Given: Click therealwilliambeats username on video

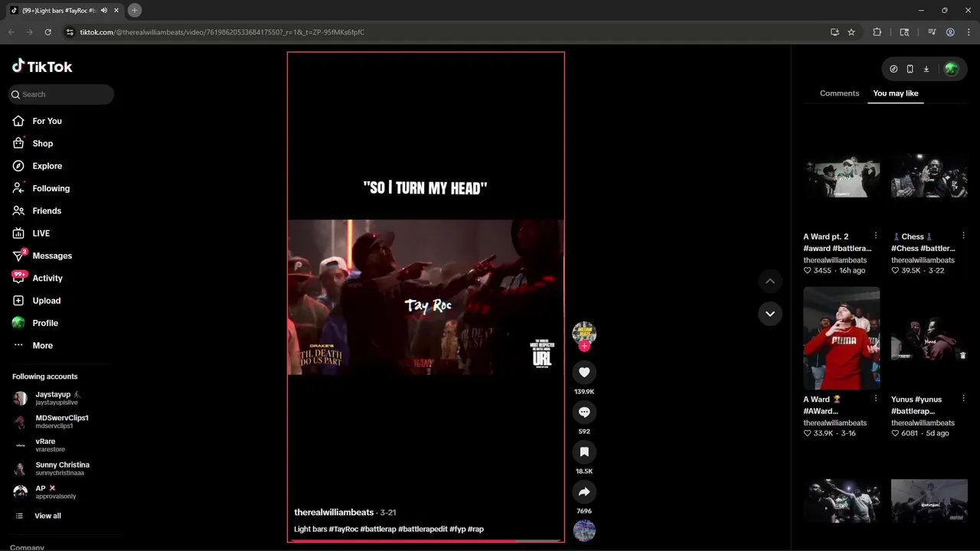Looking at the screenshot, I should click(334, 512).
